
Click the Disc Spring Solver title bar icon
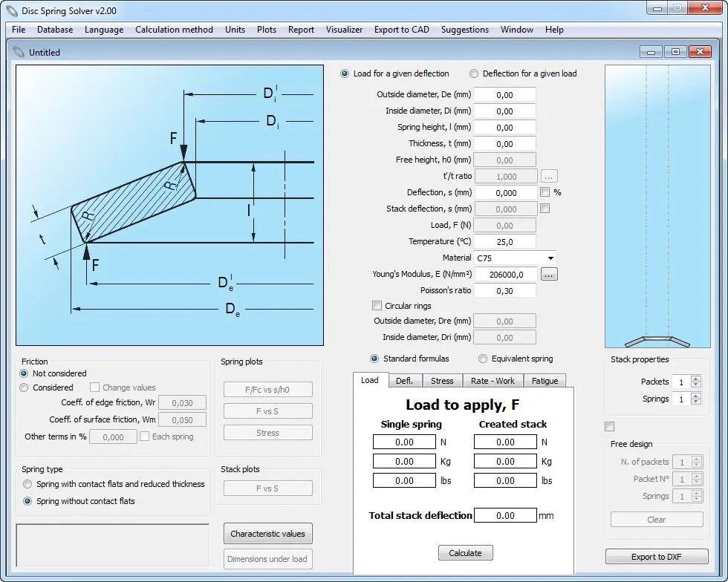click(12, 11)
